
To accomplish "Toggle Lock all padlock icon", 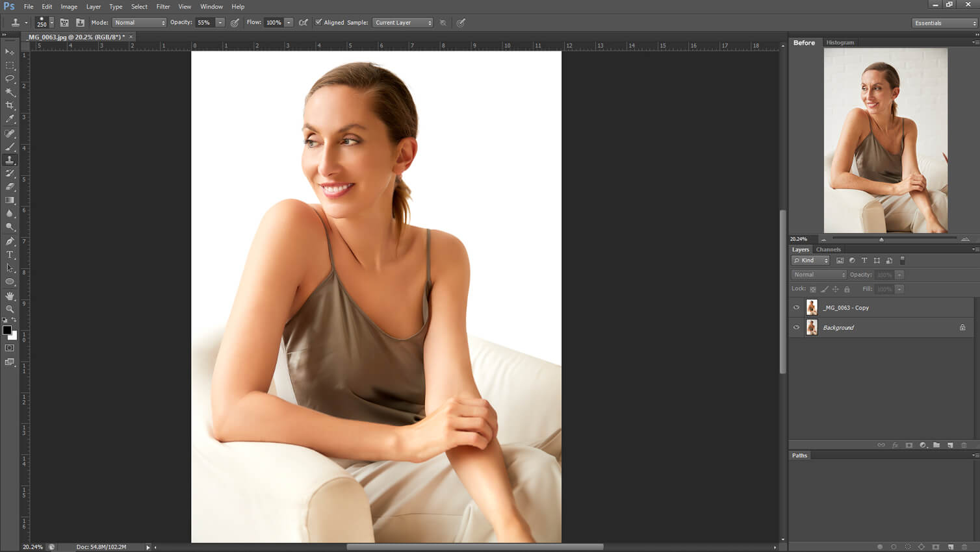I will 847,289.
